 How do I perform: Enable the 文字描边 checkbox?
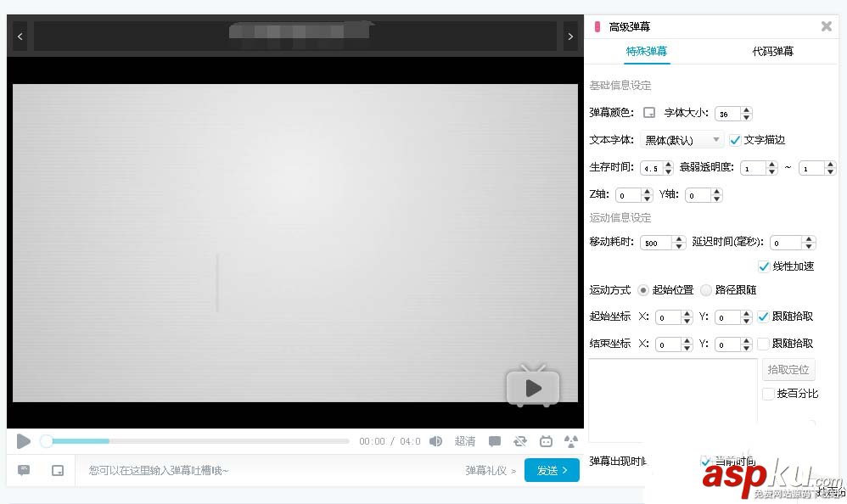[735, 140]
